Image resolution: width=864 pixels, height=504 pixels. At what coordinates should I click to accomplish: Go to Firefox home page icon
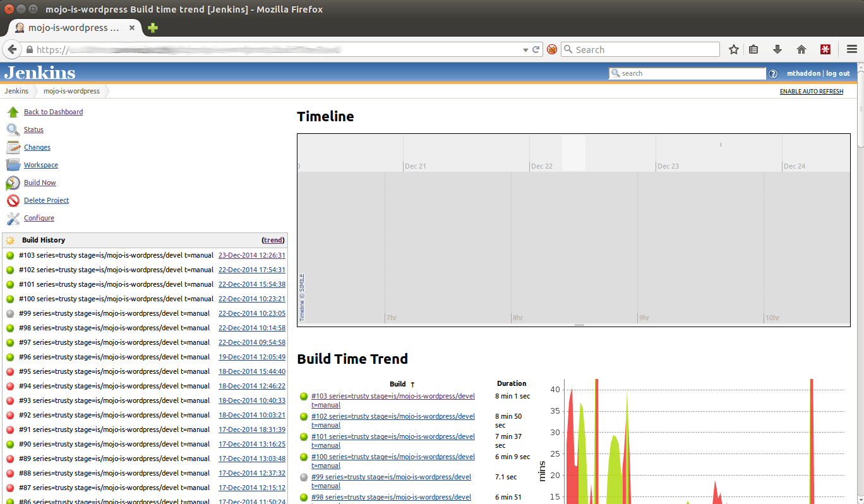[x=801, y=49]
